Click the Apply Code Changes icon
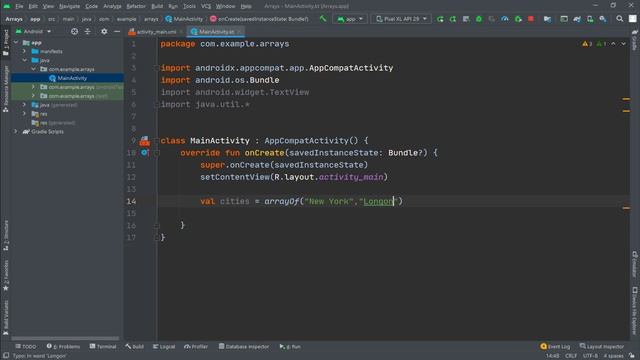The height and width of the screenshot is (360, 640). pyautogui.click(x=466, y=19)
